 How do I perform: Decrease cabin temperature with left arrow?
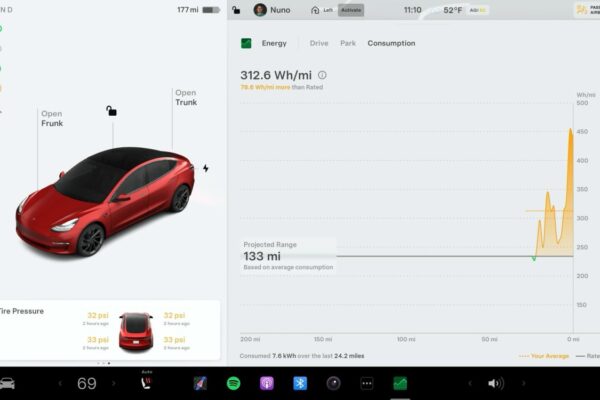pyautogui.click(x=60, y=383)
